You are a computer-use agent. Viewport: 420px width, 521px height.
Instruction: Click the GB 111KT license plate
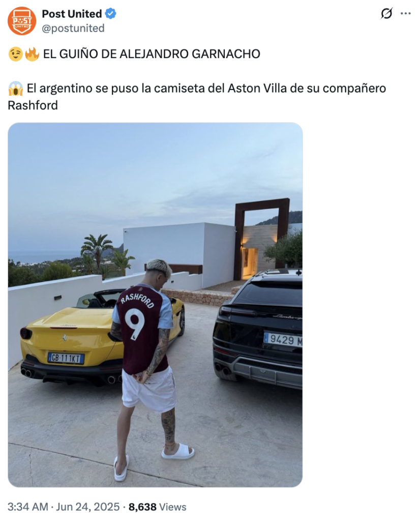pos(66,358)
